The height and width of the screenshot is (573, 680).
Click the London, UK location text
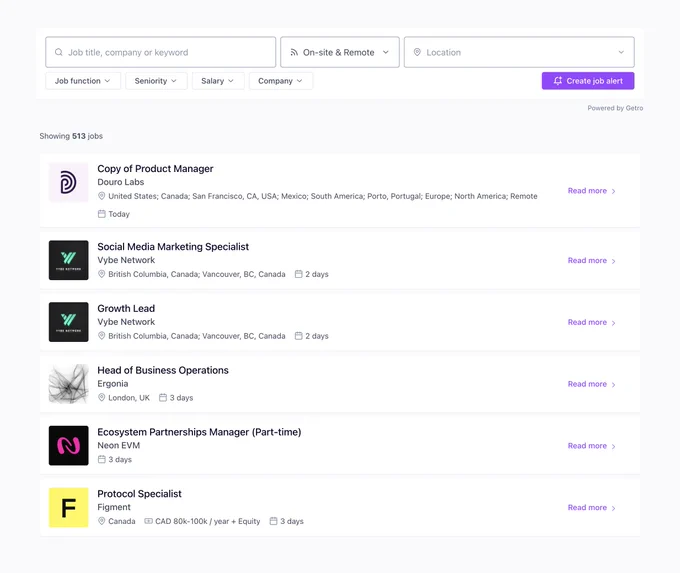(x=129, y=397)
